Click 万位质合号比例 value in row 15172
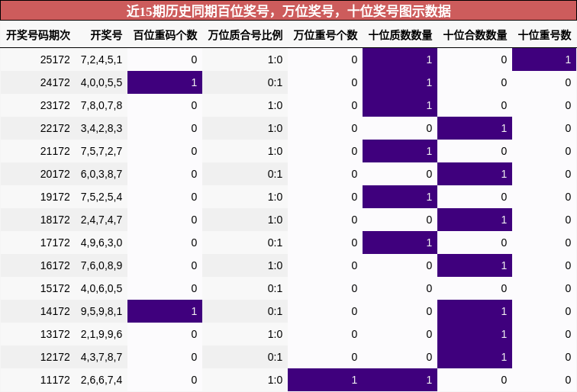Image resolution: width=577 pixels, height=392 pixels. coord(275,289)
